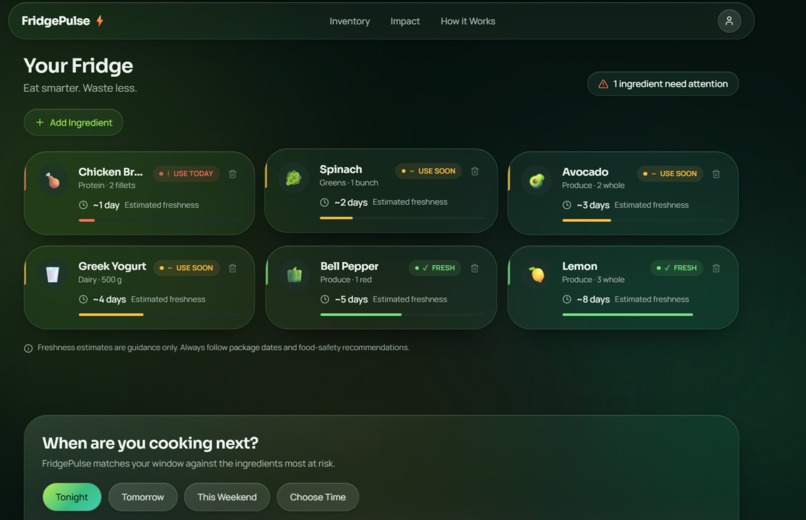Click the avocado icon
806x520 pixels.
537,180
